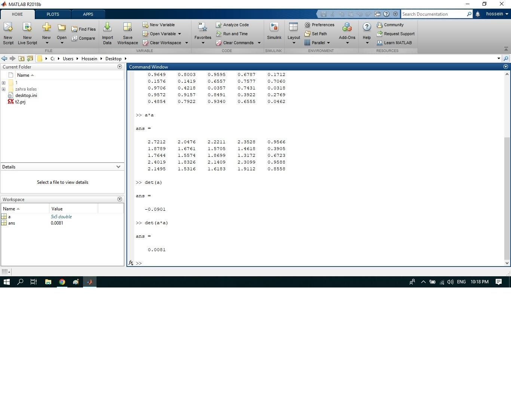Click the Command Window vertical scrollbar
The width and height of the screenshot is (511, 420).
tap(507, 198)
